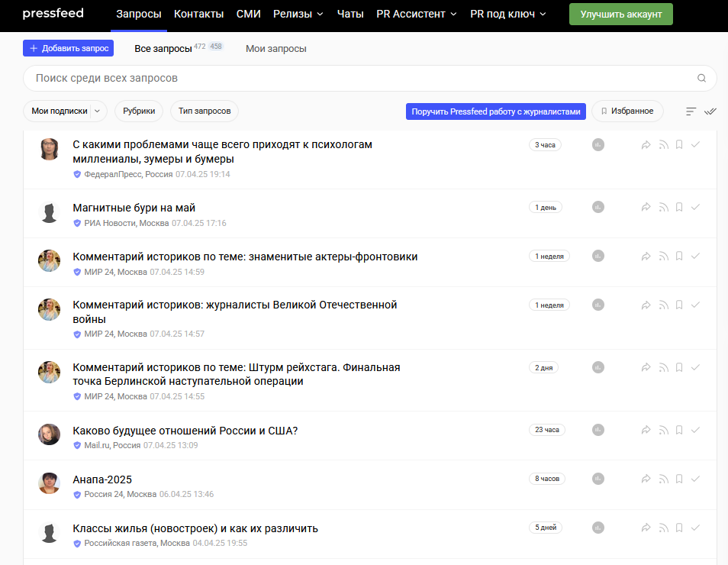Screen dimensions: 728x565
Task: Subscribe via RSS icon for Магнитные бури row
Action: point(663,207)
